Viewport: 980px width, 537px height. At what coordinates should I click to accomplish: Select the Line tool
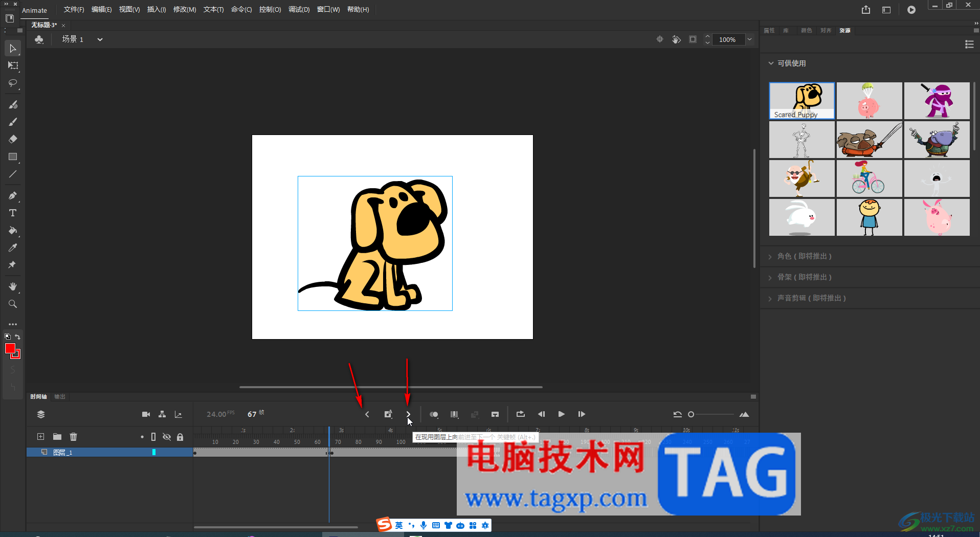[x=13, y=174]
